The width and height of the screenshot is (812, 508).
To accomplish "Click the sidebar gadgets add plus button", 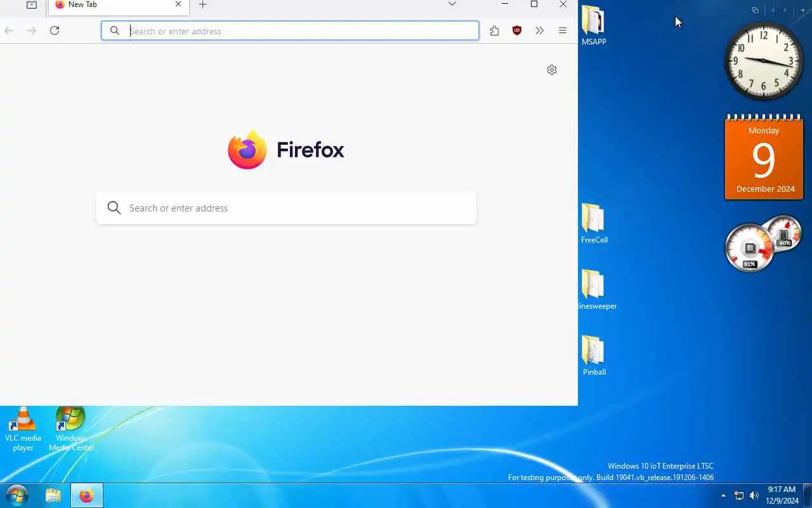I will coord(802,10).
